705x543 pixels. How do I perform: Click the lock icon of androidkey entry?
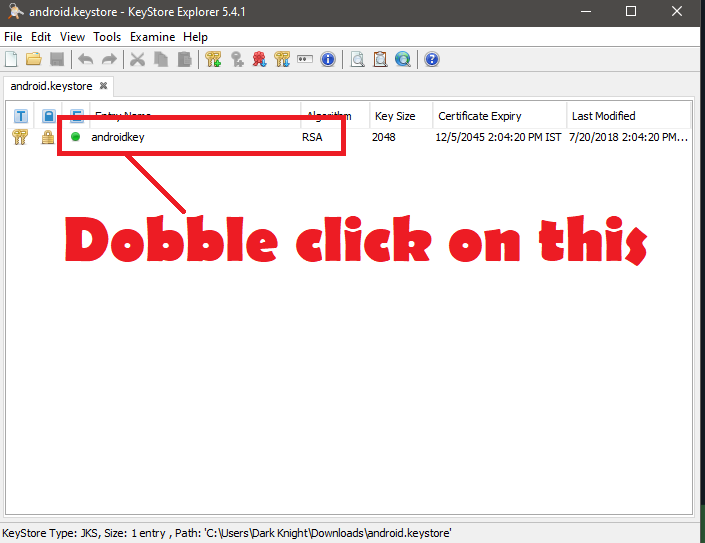[48, 138]
